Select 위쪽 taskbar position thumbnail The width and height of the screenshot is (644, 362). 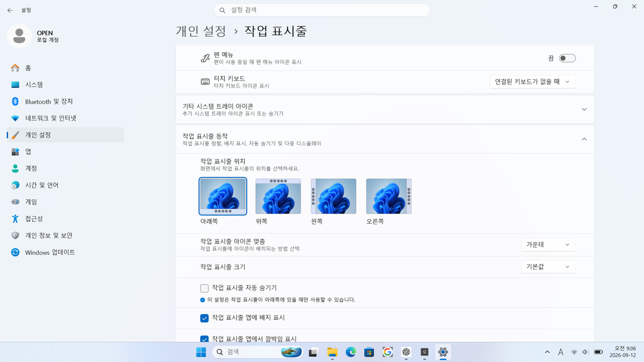[x=278, y=196]
